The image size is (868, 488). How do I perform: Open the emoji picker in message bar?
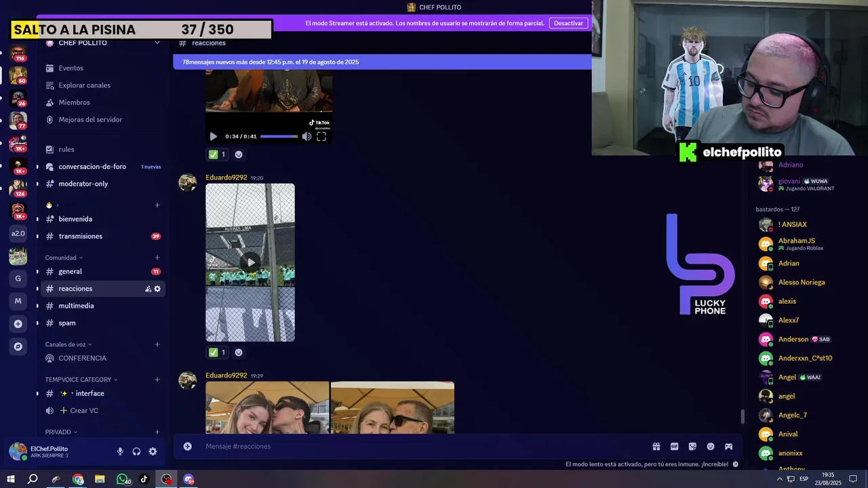711,447
